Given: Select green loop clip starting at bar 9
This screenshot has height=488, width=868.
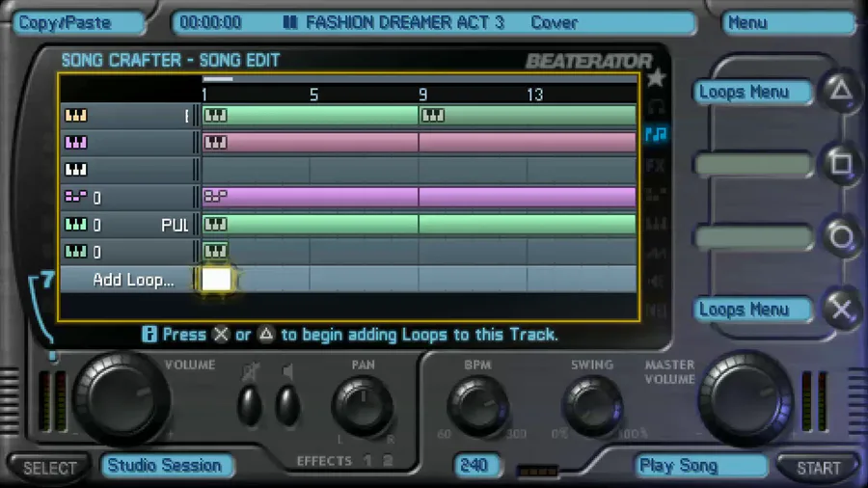Looking at the screenshot, I should pos(528,115).
